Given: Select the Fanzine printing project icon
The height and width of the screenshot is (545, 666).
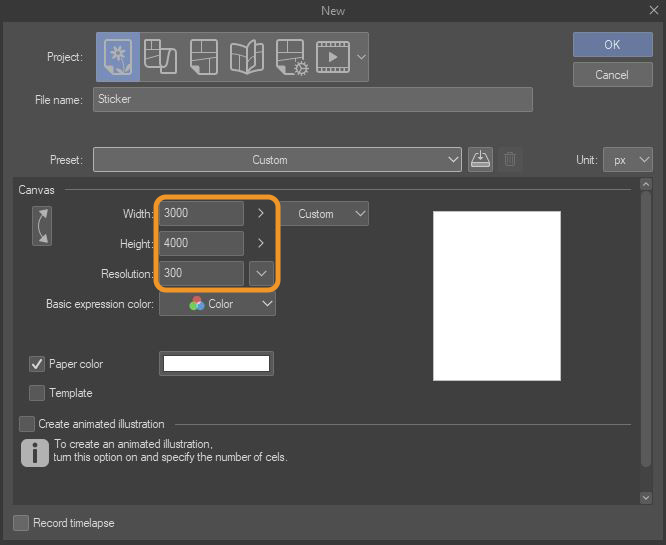Looking at the screenshot, I should pos(247,57).
